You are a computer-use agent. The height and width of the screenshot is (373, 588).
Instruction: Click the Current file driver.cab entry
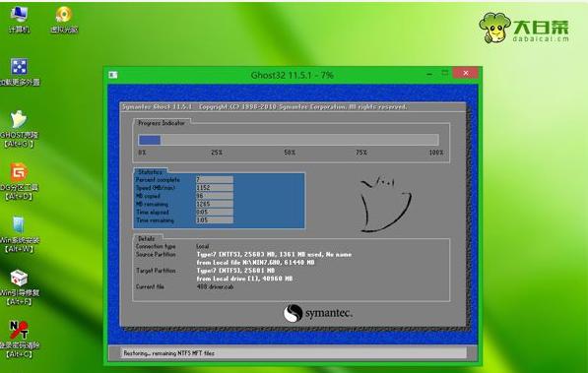point(215,286)
